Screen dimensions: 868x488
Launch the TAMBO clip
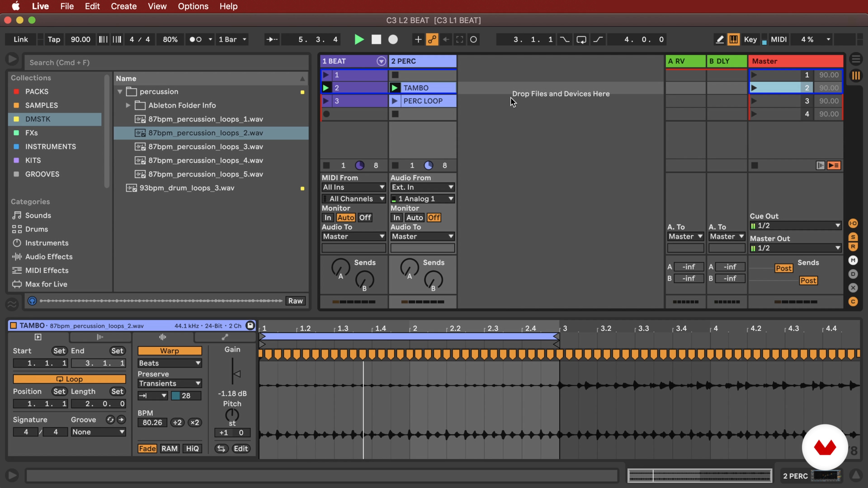point(395,88)
